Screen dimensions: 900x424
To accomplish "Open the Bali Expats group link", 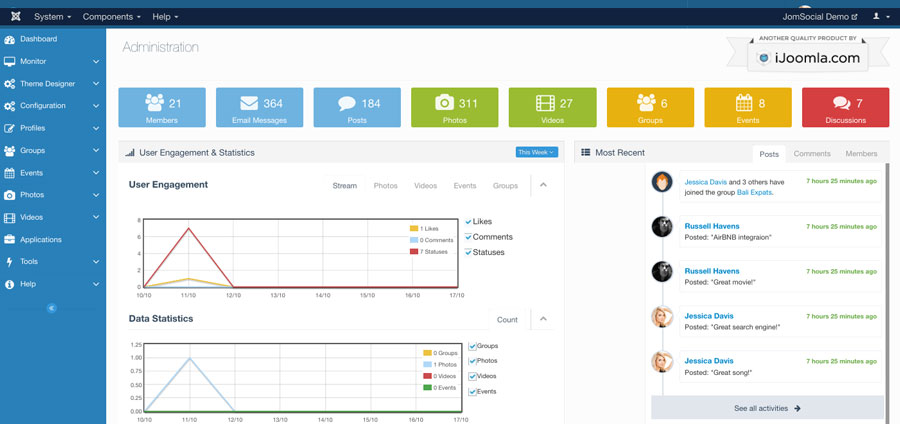I will [754, 193].
